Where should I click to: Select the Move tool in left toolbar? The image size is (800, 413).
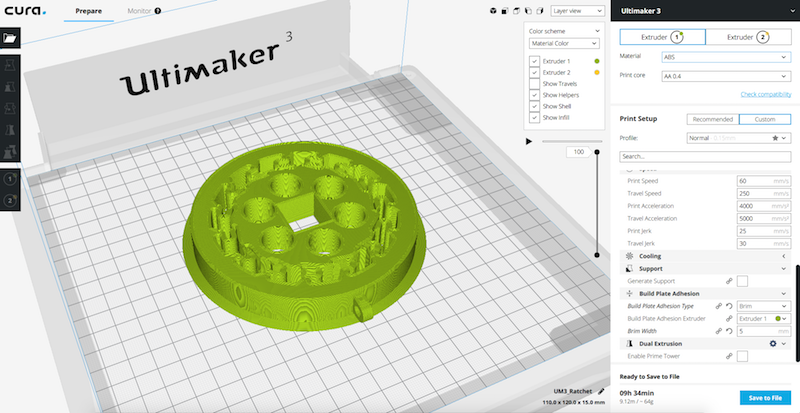[x=10, y=64]
